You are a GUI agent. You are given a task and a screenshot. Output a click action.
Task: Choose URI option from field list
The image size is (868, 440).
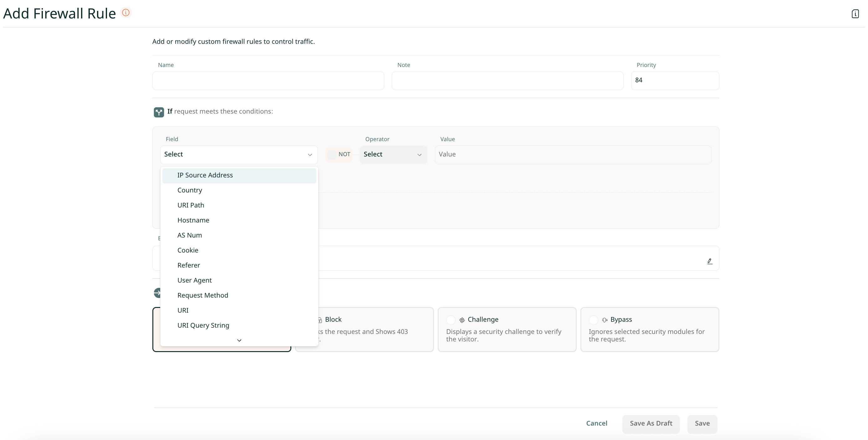[x=239, y=310]
